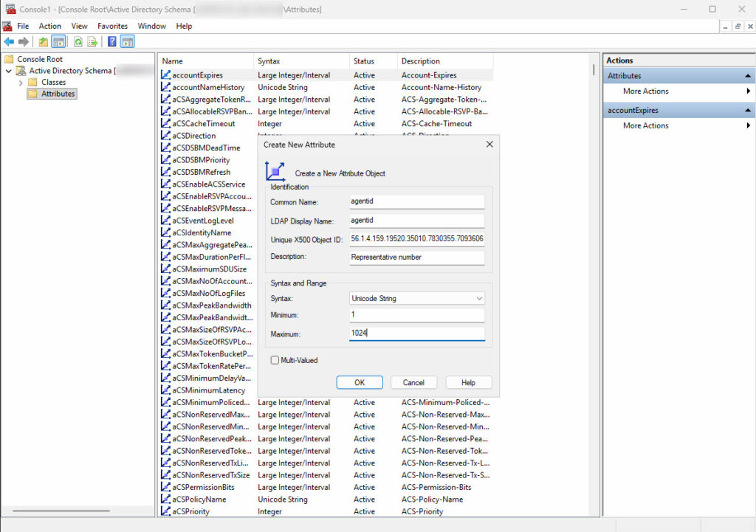Click the Refresh toolbar icon

pos(78,42)
